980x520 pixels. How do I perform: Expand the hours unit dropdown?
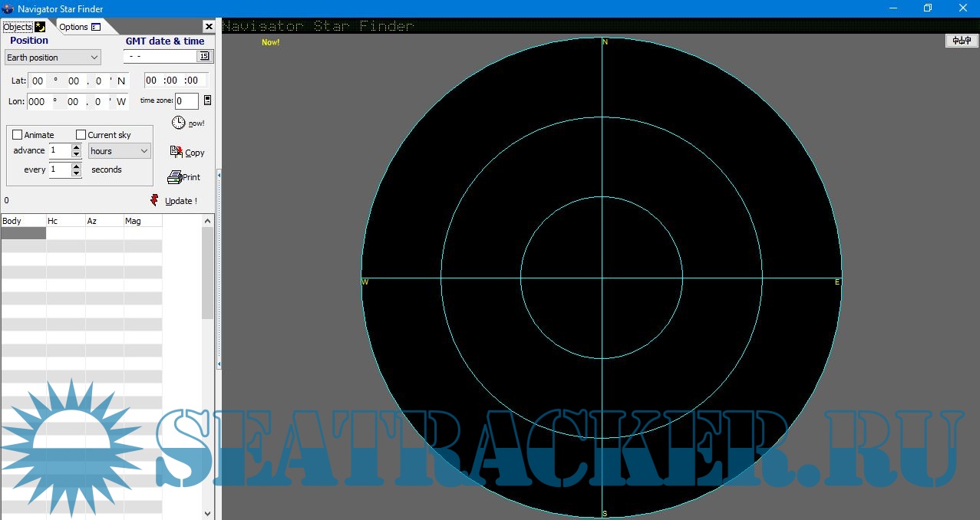click(x=120, y=151)
